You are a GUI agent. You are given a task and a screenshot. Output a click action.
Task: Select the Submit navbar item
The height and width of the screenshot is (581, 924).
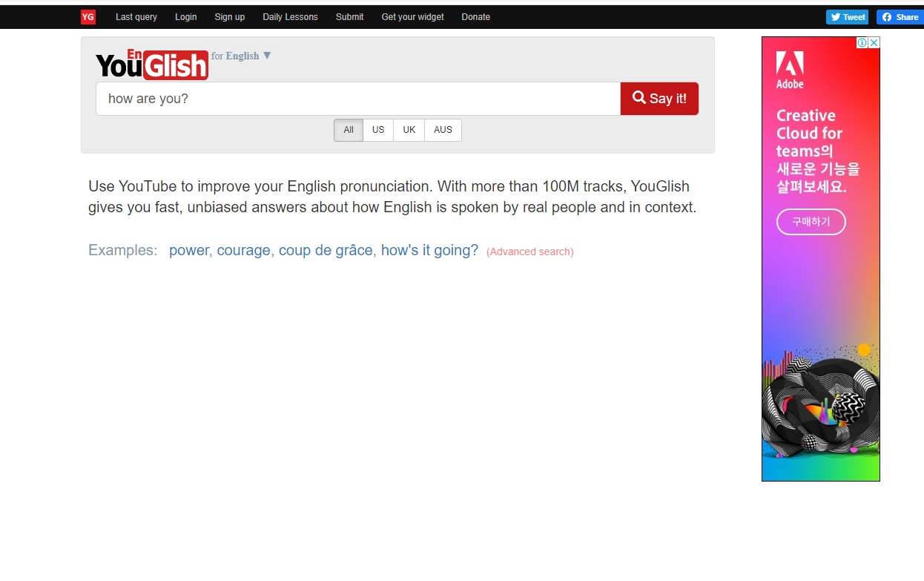[x=349, y=17]
